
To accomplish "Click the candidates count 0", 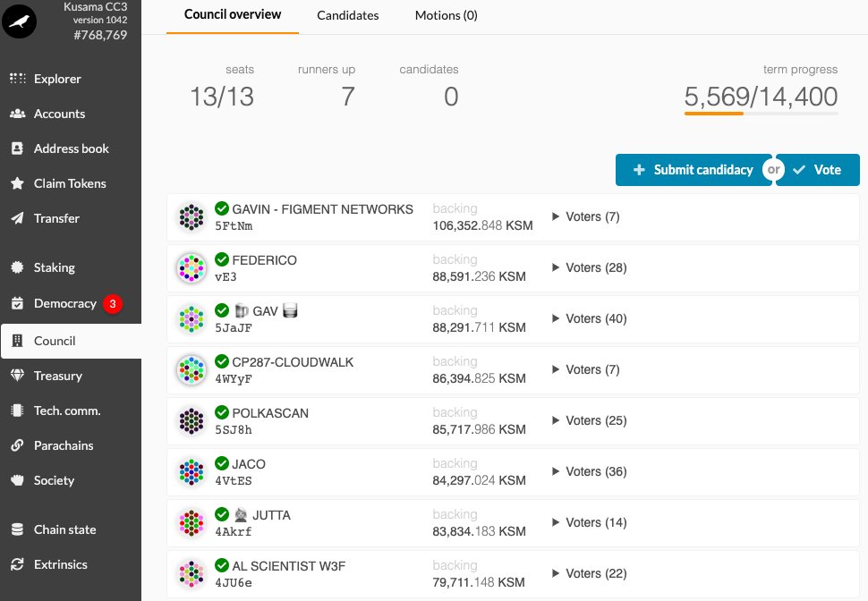I will pos(451,97).
